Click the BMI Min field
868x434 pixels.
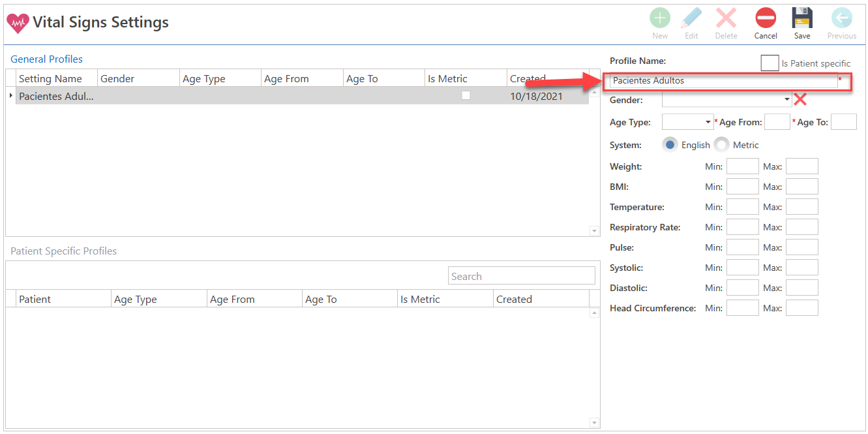tap(743, 187)
